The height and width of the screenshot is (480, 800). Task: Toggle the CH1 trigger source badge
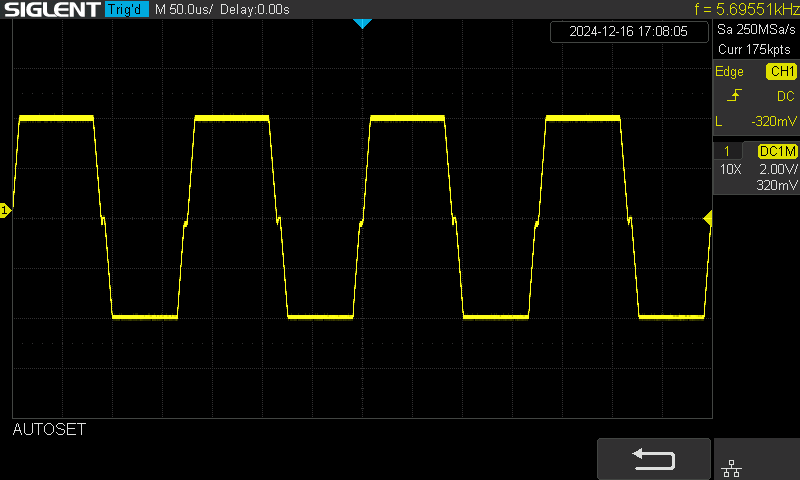coord(781,72)
